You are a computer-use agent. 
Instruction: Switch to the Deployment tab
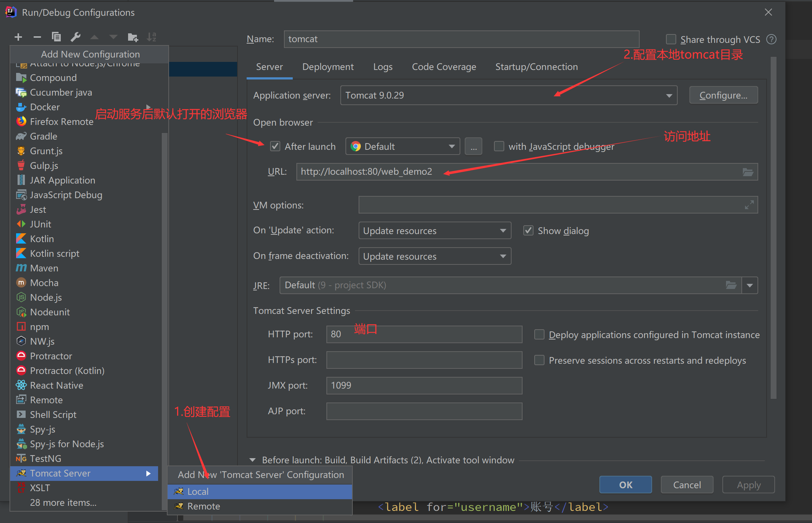point(328,67)
